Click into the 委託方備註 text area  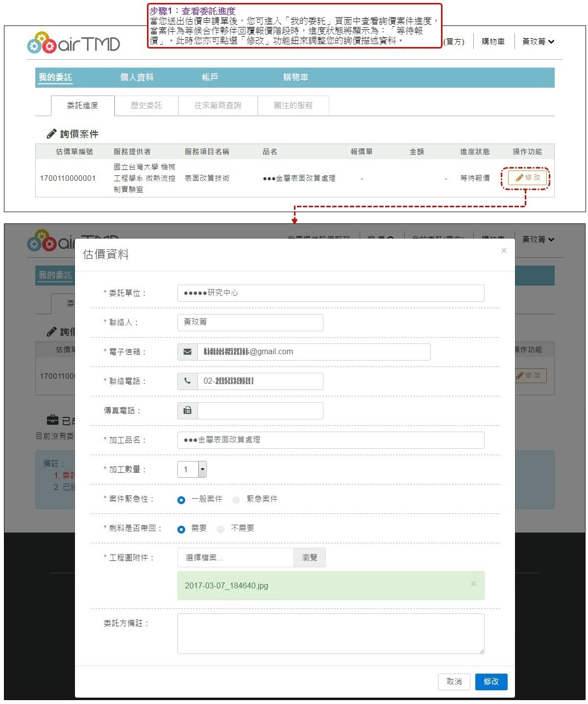(331, 633)
